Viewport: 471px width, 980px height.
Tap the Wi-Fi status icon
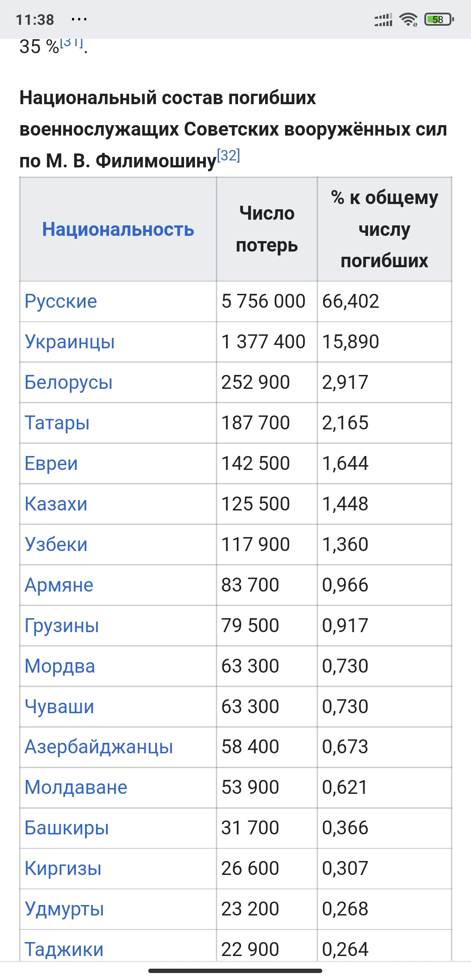point(408,20)
